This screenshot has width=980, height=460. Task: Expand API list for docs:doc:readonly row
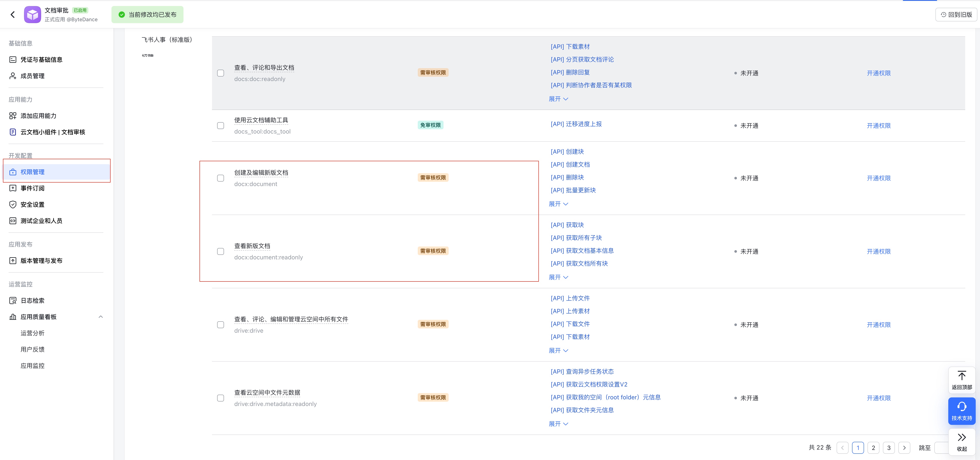[x=558, y=99]
